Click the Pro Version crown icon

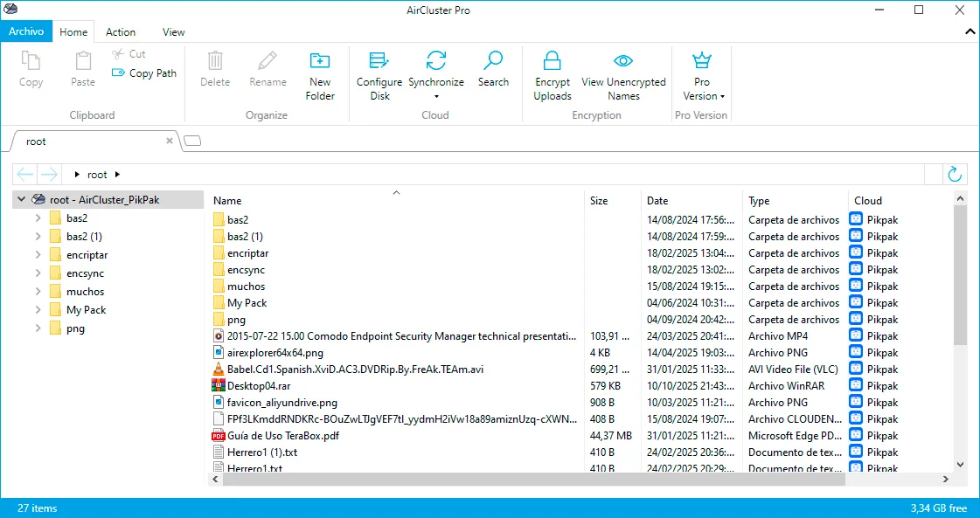coord(702,60)
